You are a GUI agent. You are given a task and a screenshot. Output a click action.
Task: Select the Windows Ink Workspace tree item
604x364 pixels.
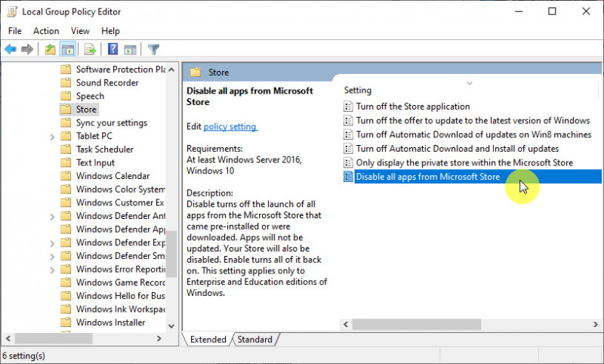pyautogui.click(x=121, y=309)
